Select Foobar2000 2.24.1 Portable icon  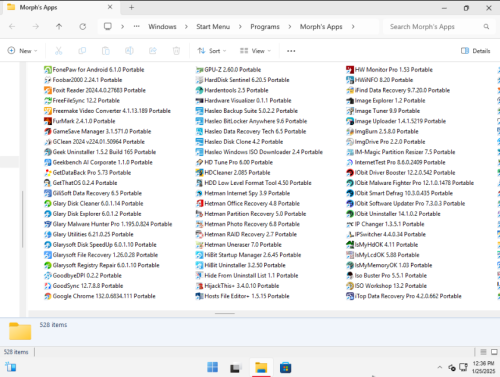coord(48,80)
